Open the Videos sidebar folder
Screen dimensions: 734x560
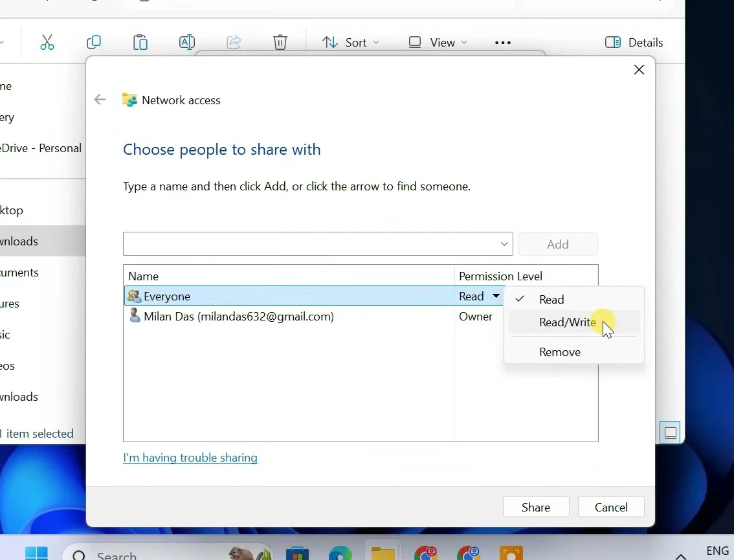click(x=43, y=366)
